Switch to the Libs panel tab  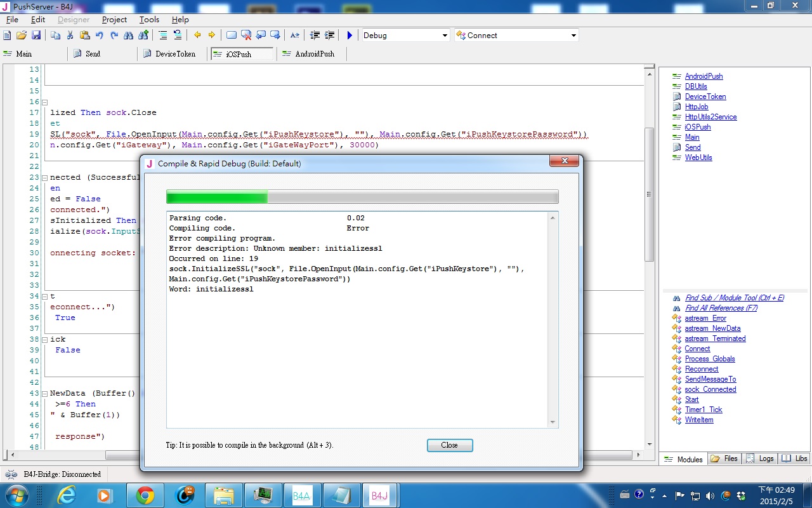coord(795,458)
